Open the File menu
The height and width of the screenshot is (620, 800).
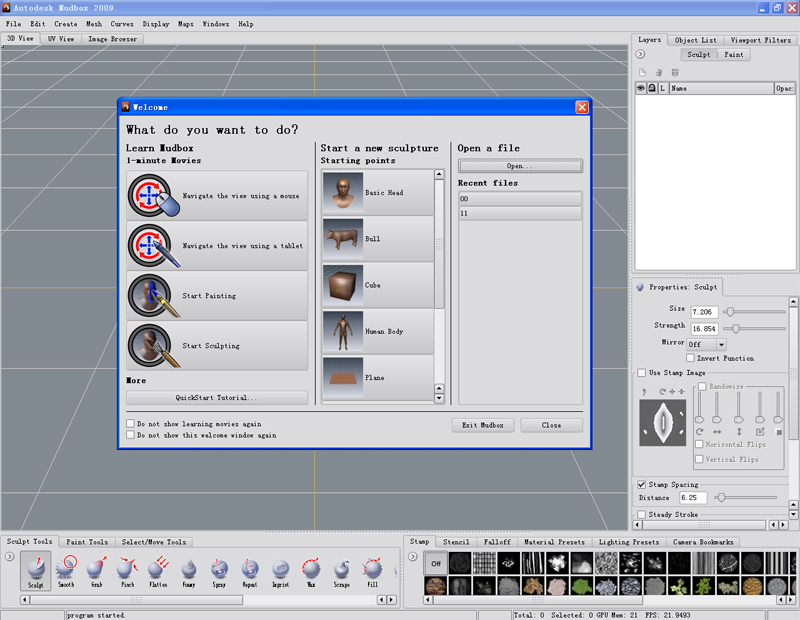pos(13,24)
